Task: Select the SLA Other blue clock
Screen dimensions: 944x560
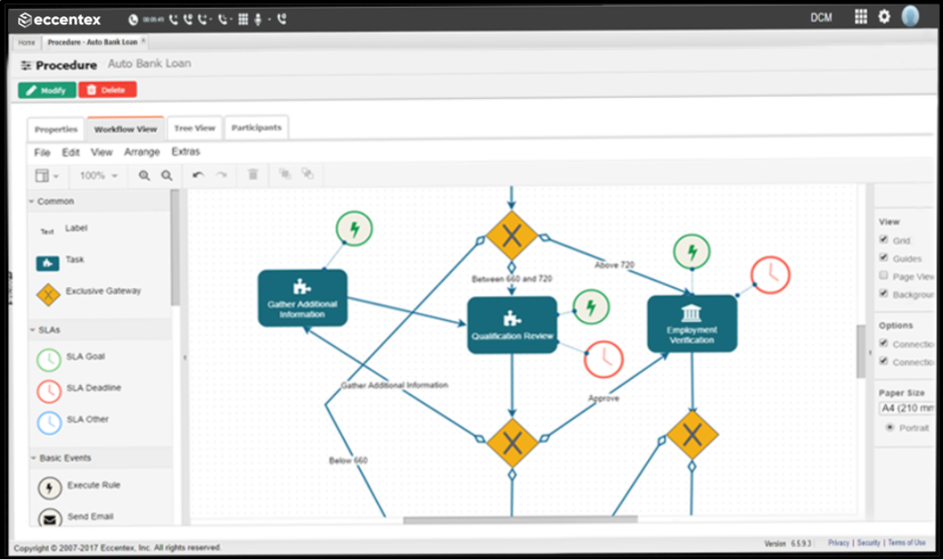Action: point(49,423)
